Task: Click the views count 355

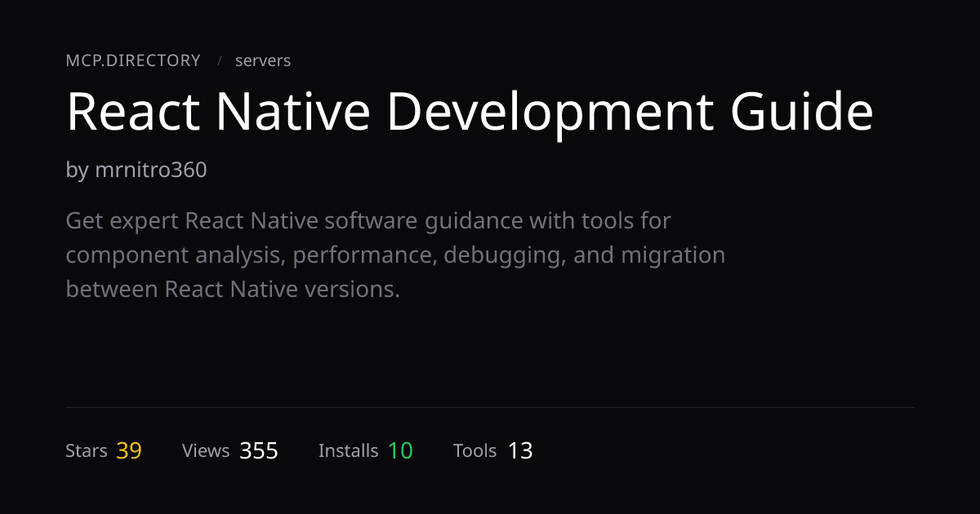Action: (259, 451)
